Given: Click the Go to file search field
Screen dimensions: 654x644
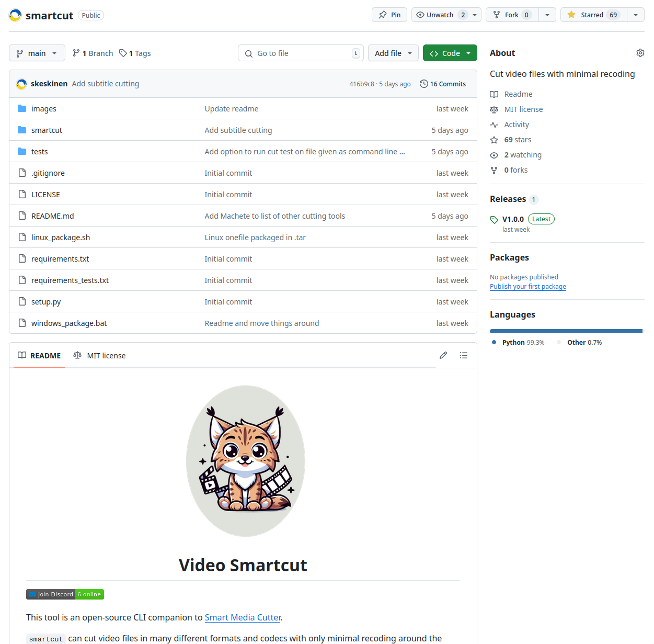Looking at the screenshot, I should pyautogui.click(x=301, y=53).
